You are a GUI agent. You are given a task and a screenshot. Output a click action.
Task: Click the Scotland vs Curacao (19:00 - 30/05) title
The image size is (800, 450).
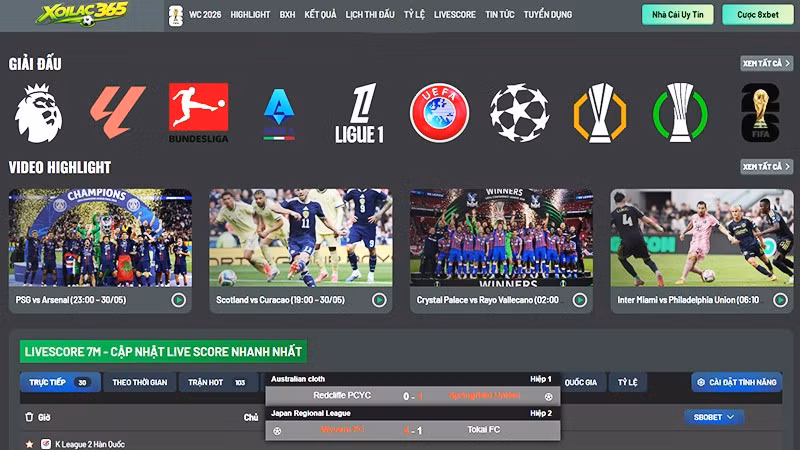pos(280,300)
